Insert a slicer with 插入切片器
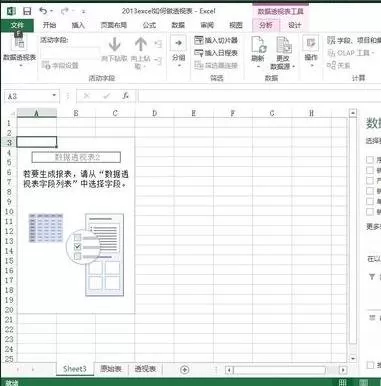Image resolution: width=381 pixels, height=386 pixels. coord(216,40)
